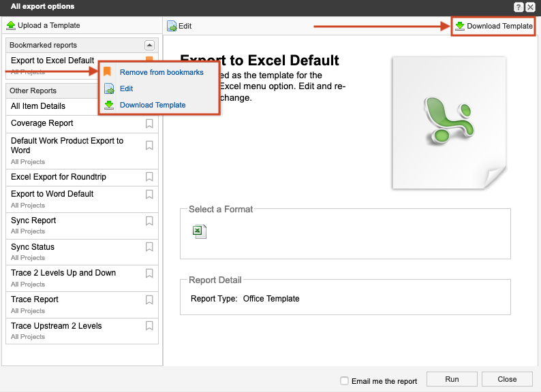Screen dimensions: 541x392
Task: Enable Email me the report checkbox
Action: click(x=344, y=380)
